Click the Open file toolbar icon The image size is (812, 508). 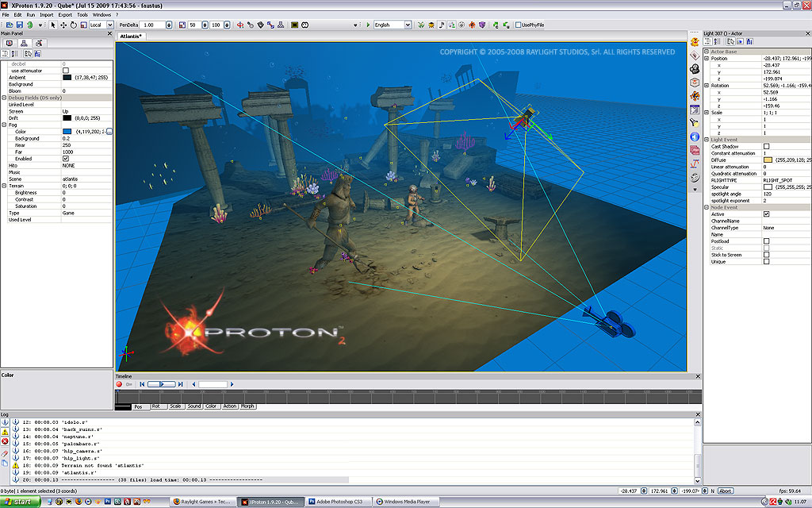10,25
